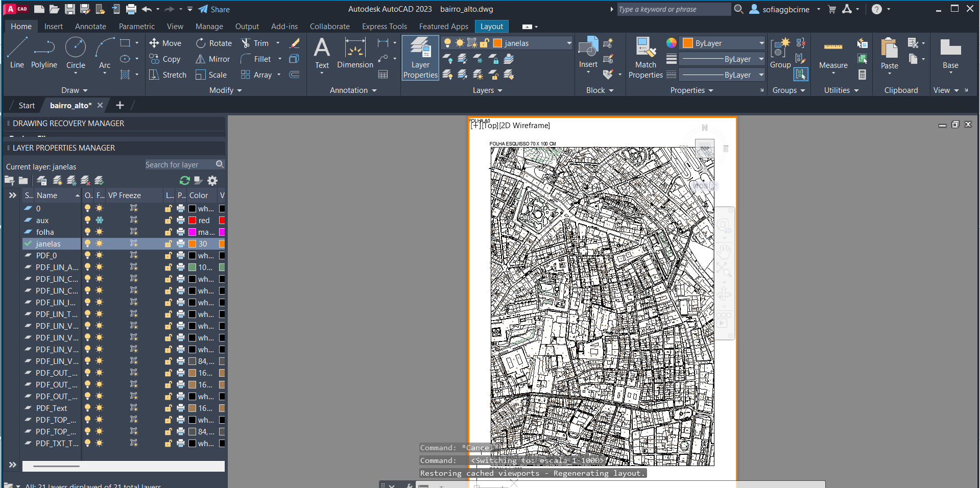Toggle visibility bulb of aux layer
The width and height of the screenshot is (980, 488).
(x=87, y=221)
